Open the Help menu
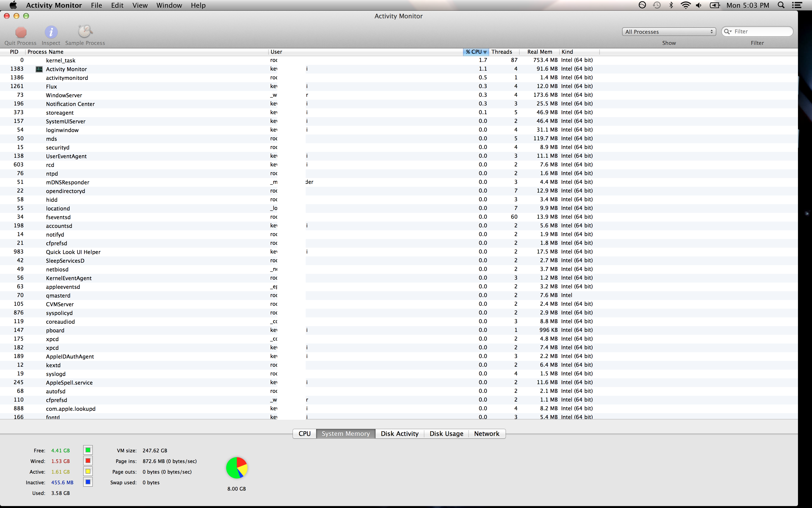Image resolution: width=812 pixels, height=508 pixels. pos(198,5)
